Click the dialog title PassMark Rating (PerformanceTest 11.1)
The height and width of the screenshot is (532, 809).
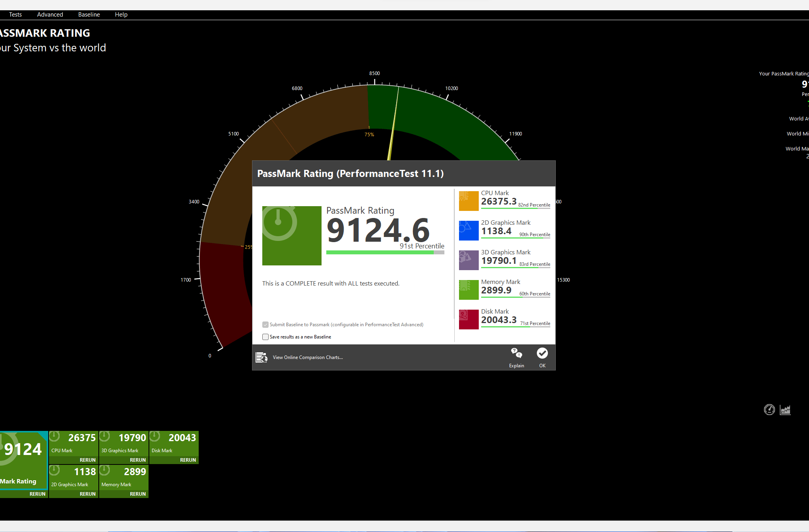[x=350, y=174]
